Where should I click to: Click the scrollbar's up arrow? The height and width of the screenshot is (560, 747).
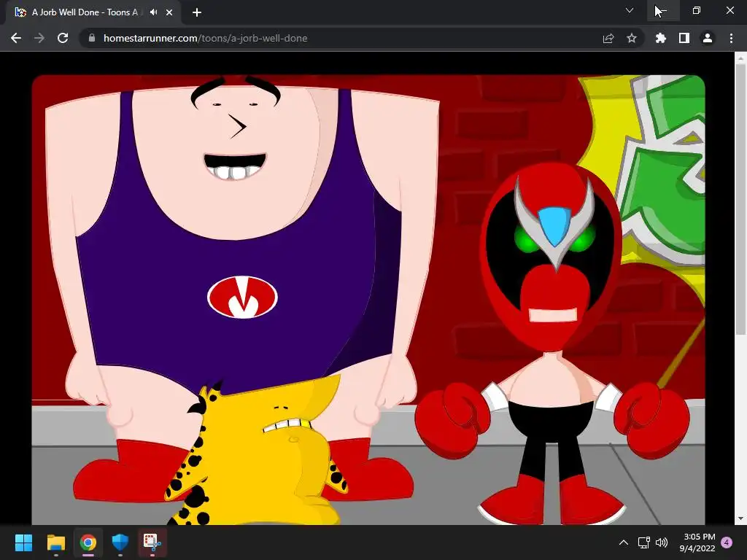pyautogui.click(x=740, y=58)
